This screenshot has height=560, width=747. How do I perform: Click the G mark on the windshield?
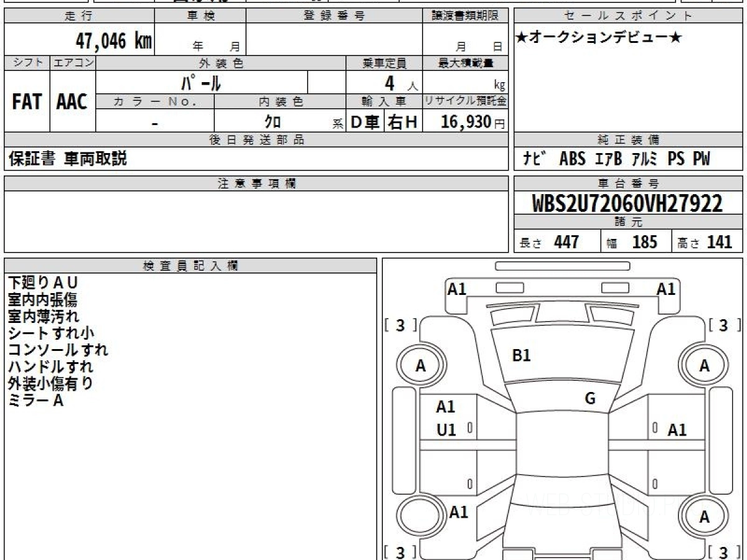pyautogui.click(x=590, y=399)
